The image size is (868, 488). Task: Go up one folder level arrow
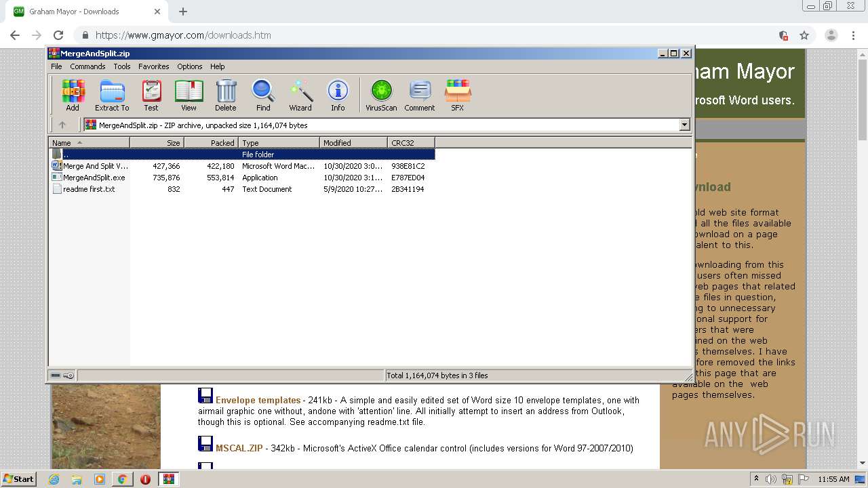[x=62, y=125]
